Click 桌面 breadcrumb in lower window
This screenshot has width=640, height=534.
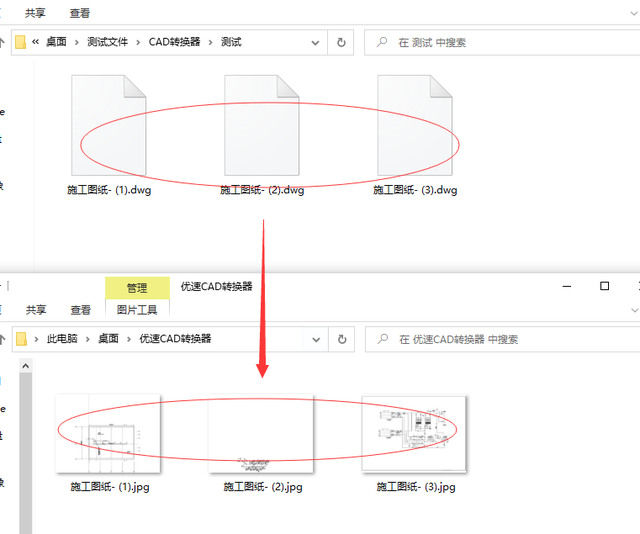108,338
